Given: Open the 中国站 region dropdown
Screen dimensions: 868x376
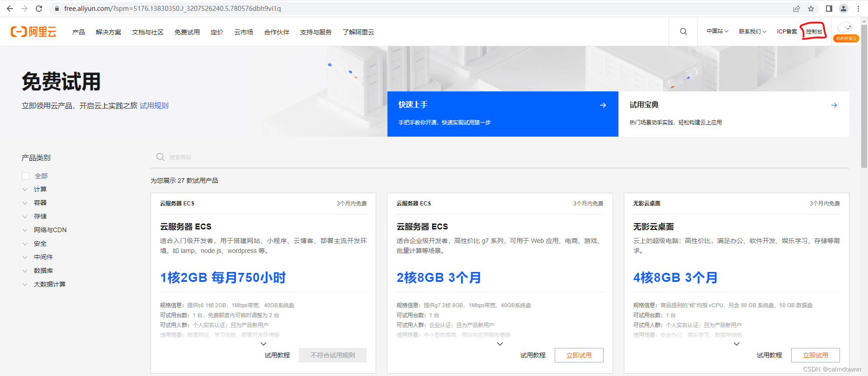Looking at the screenshot, I should click(717, 31).
